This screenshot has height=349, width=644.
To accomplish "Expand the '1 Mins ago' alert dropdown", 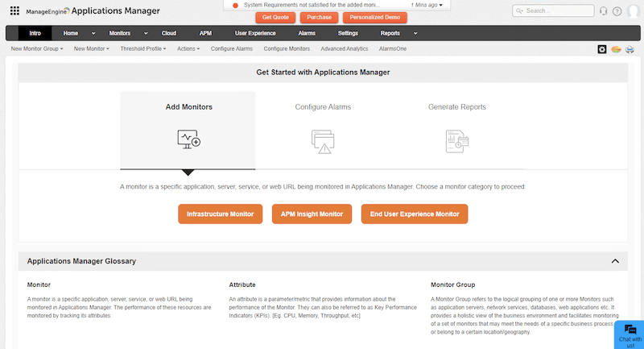I will tap(427, 5).
